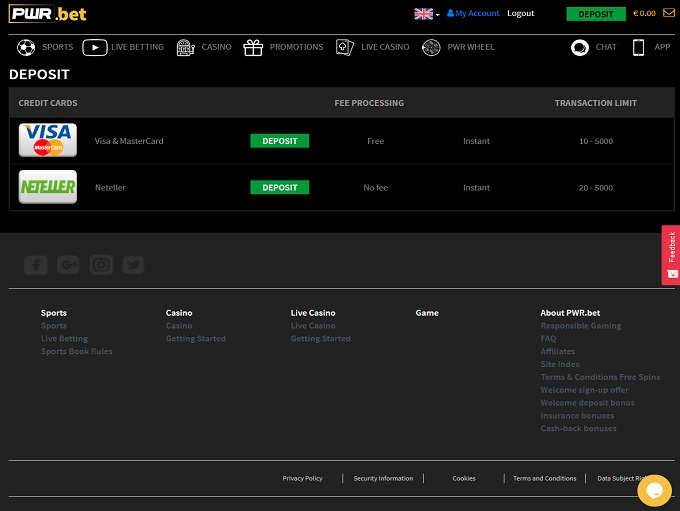Open the Twitter social icon
This screenshot has width=680, height=511.
click(x=133, y=265)
